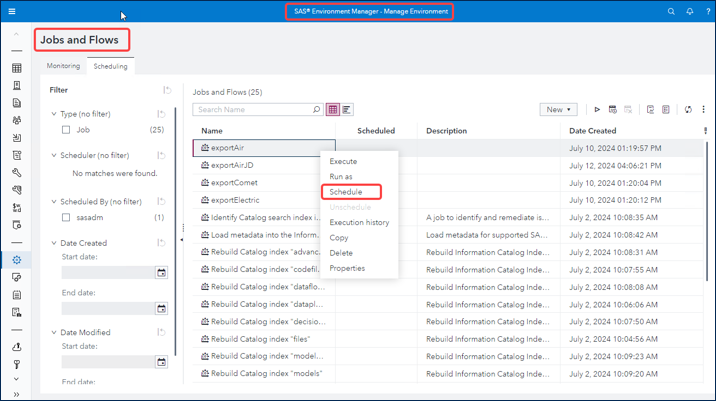Select the exportAirJD job row
Screen dimensions: 716x401
(x=448, y=165)
